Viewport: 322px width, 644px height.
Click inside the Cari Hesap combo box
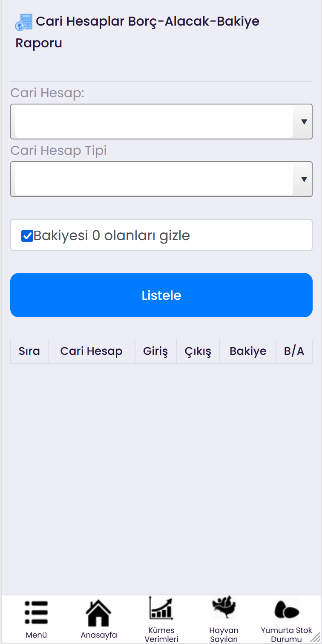click(x=154, y=122)
